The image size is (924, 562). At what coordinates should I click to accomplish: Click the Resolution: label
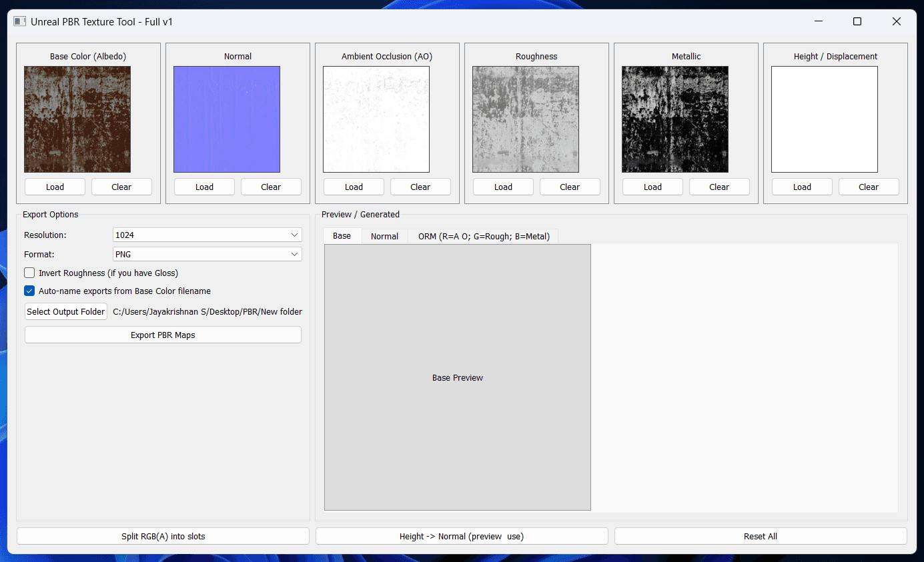[45, 235]
